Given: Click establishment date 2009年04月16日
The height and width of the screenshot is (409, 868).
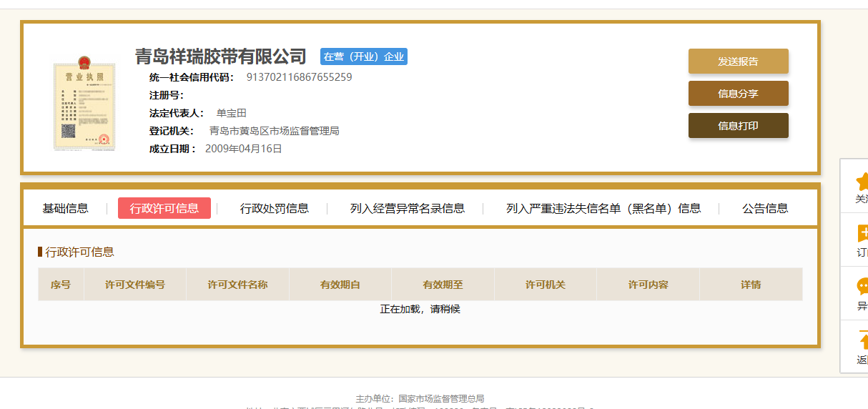Looking at the screenshot, I should click(244, 149).
